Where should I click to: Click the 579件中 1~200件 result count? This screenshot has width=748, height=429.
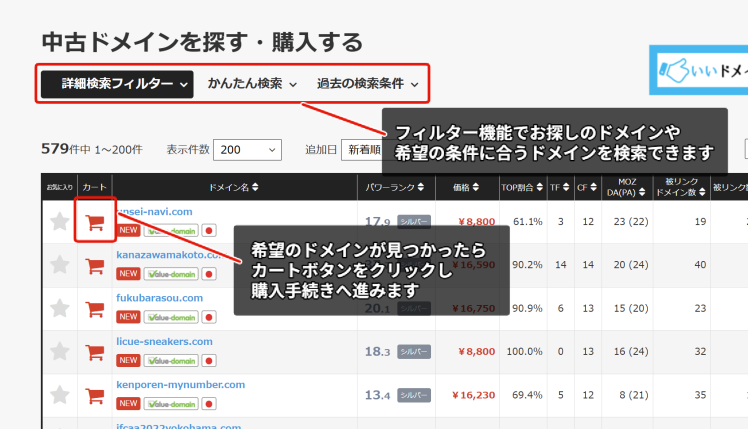click(92, 149)
